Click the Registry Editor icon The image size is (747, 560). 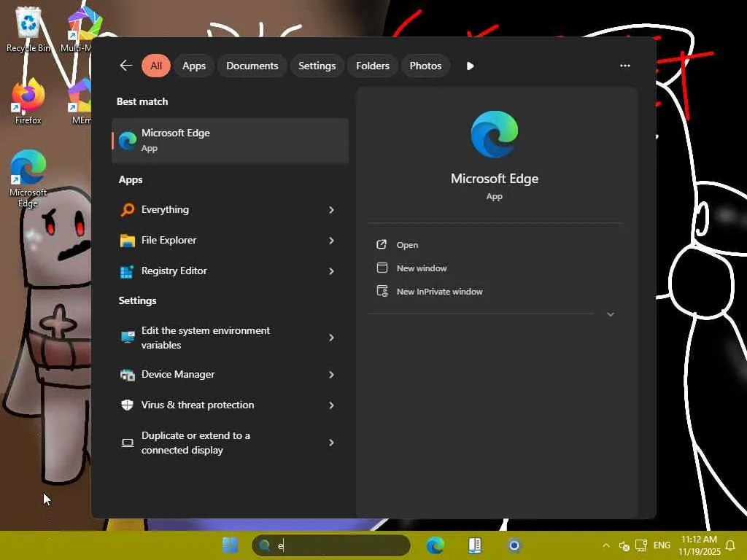coord(127,271)
